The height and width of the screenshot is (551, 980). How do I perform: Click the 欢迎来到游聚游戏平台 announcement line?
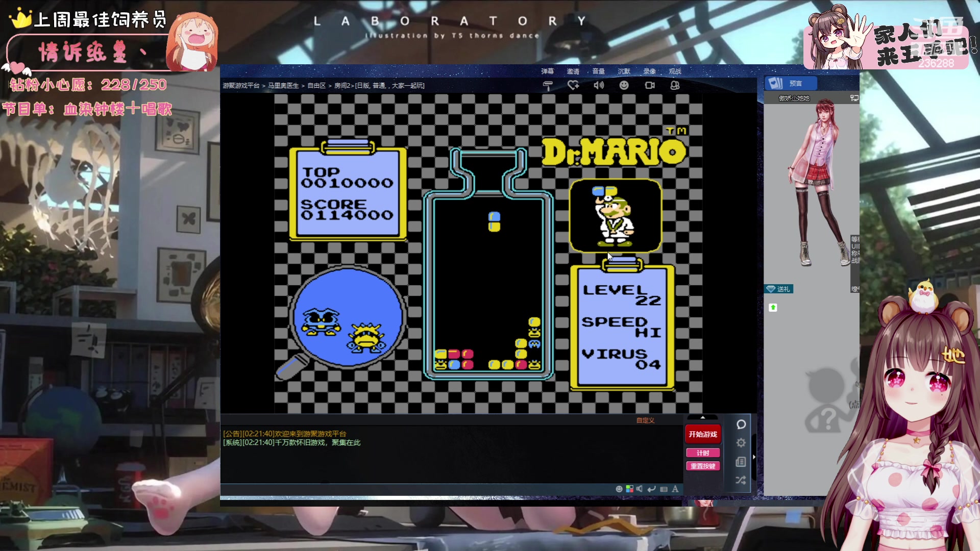284,434
